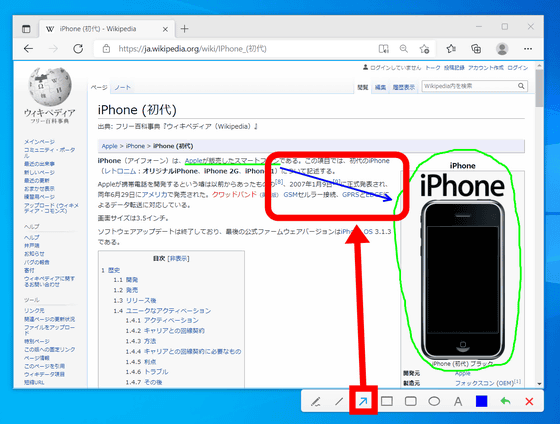This screenshot has height=424, width=560.
Task: Open the browser profile avatar
Action: click(502, 49)
